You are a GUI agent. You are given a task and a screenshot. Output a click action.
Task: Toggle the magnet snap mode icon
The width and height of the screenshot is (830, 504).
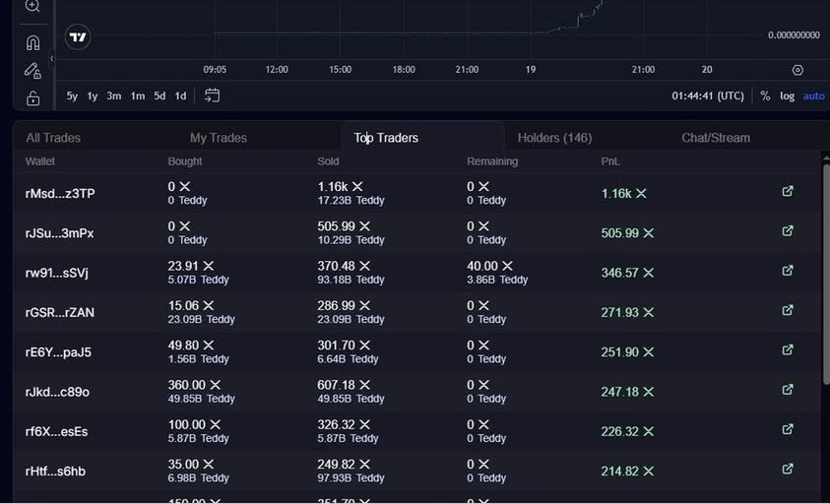(32, 42)
